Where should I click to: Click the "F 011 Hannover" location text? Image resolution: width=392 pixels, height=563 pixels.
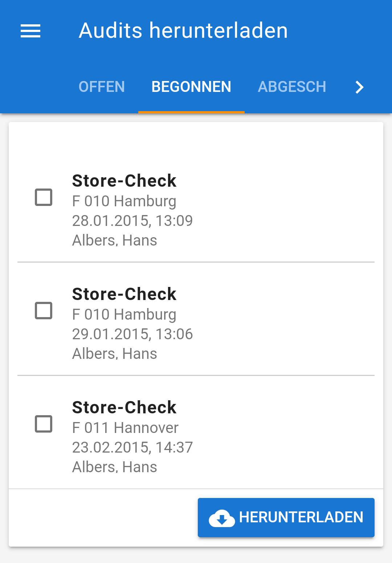(125, 428)
